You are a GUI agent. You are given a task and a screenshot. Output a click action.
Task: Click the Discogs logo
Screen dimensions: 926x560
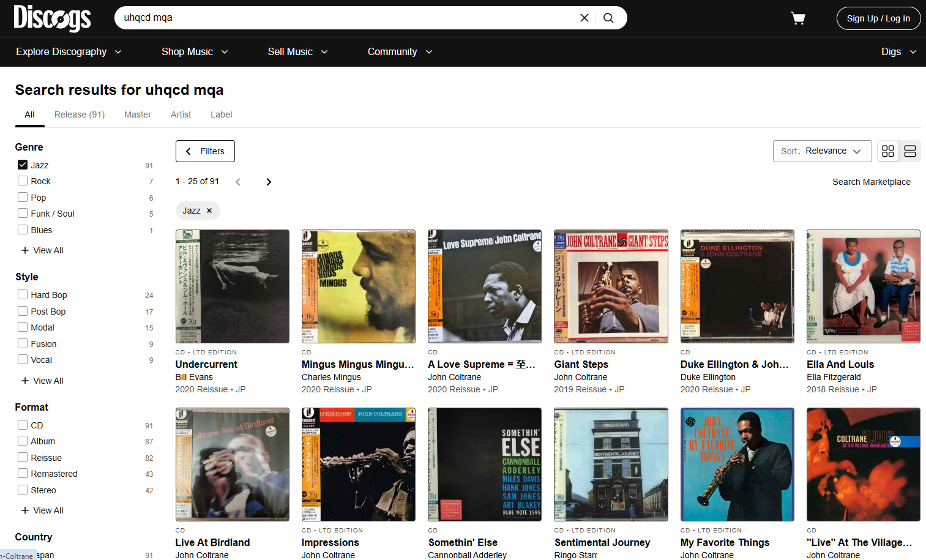coord(52,18)
